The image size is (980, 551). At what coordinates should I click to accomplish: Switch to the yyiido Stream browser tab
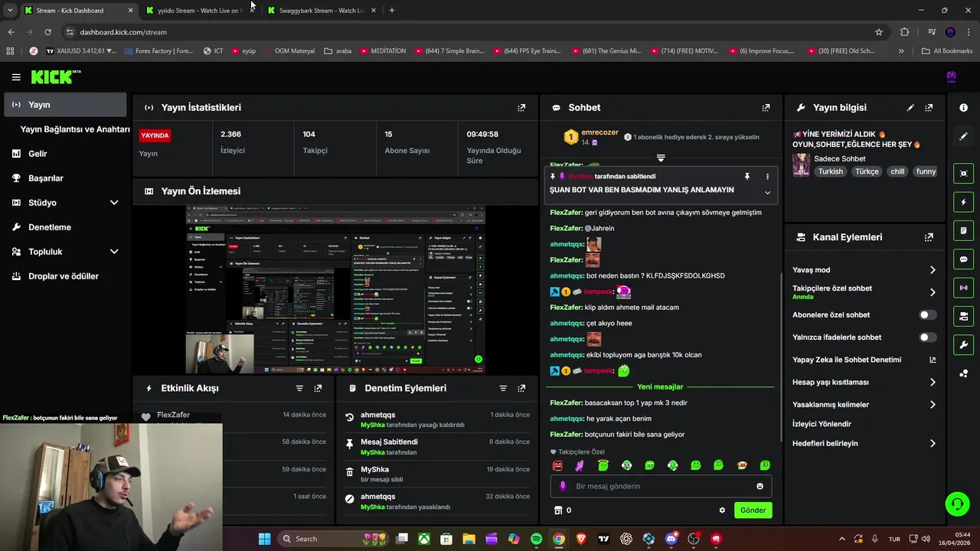pos(200,11)
